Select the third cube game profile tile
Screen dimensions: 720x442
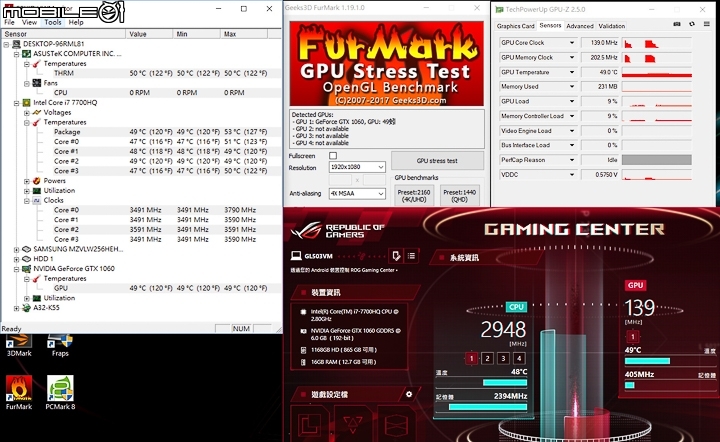click(x=396, y=423)
